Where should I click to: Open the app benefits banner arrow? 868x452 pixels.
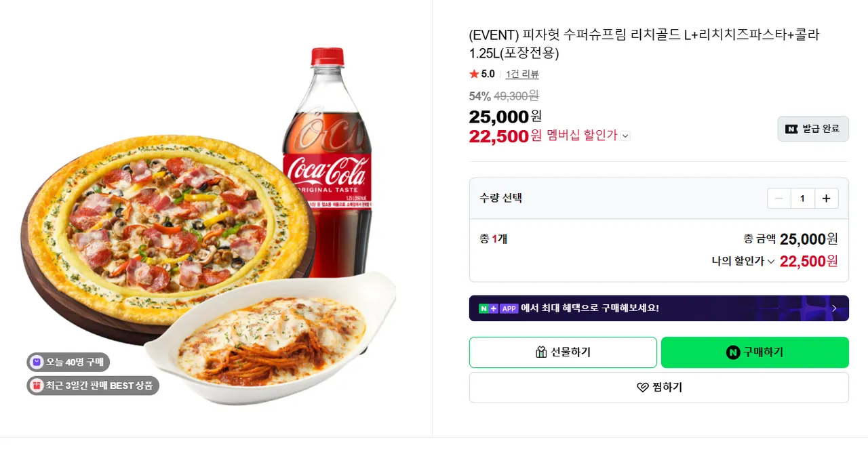(834, 308)
